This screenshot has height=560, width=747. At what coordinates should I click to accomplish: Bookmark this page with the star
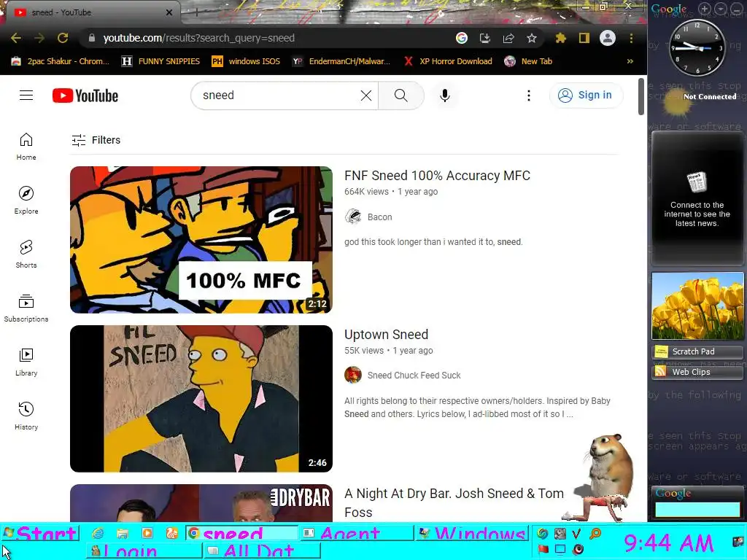click(532, 38)
